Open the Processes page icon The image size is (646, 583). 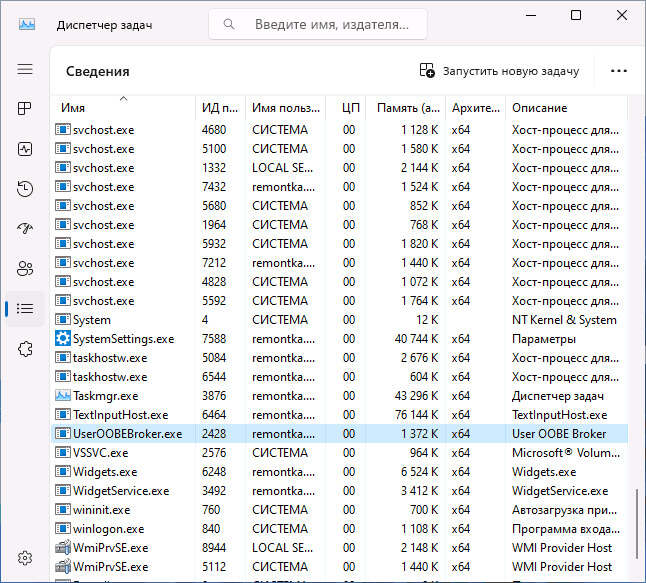tap(25, 108)
